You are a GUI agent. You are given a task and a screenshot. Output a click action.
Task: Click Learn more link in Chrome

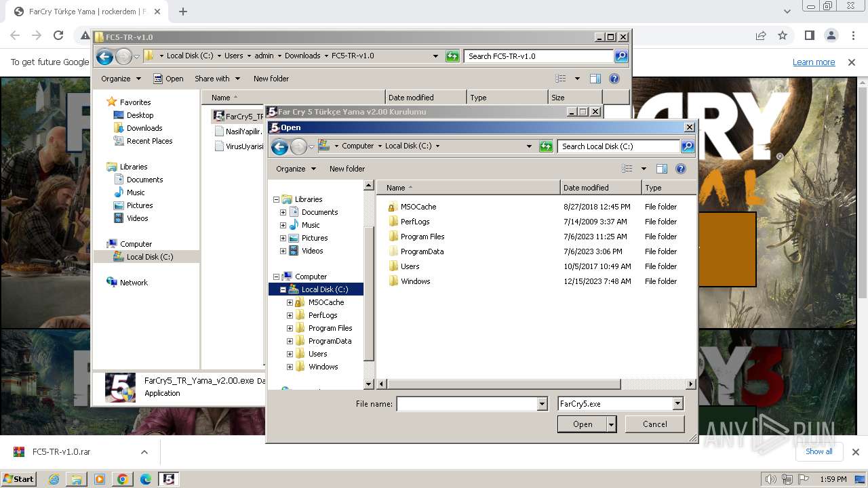point(814,62)
